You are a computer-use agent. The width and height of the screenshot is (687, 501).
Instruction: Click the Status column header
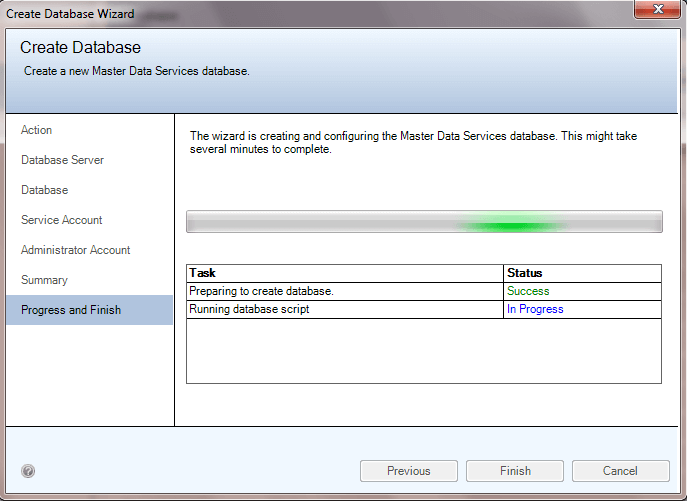click(x=582, y=273)
